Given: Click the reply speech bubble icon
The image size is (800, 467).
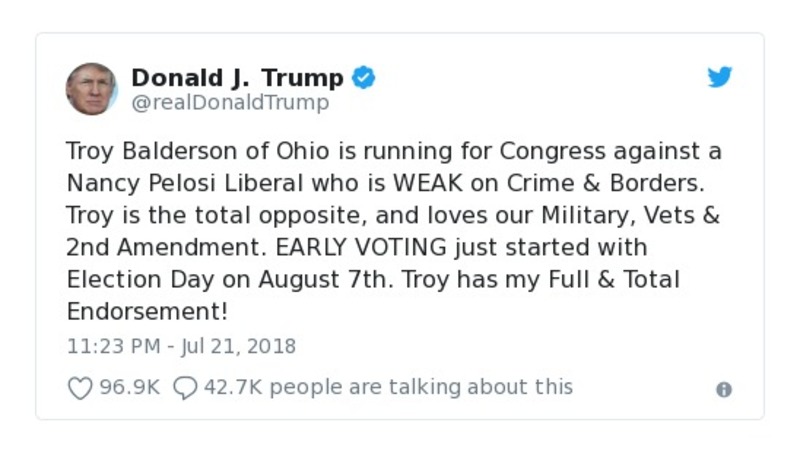Looking at the screenshot, I should (x=184, y=388).
